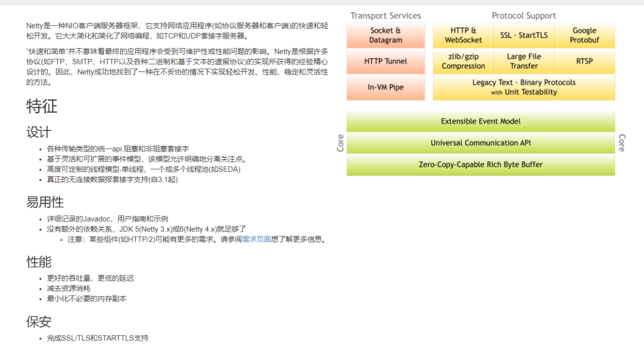Click Legacy Text · Binary Protocols box

524,87
